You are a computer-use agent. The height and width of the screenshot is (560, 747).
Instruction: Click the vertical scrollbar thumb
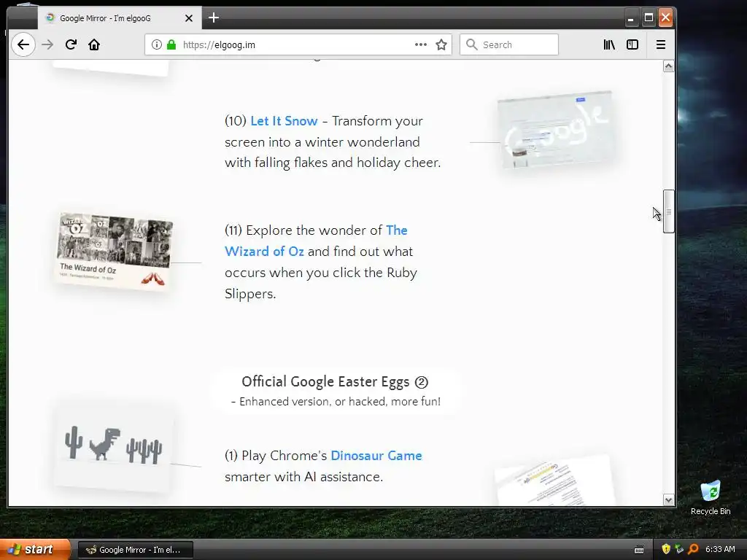pos(668,211)
